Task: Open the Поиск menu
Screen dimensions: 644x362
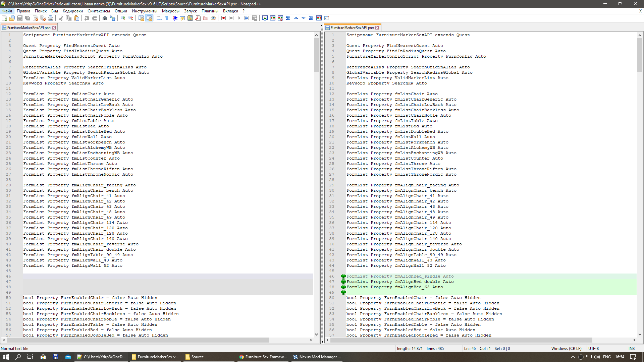Action: 41,11
